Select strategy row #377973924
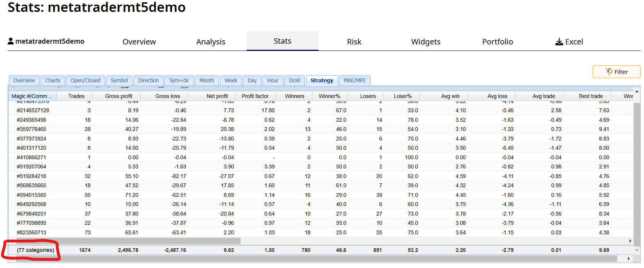 coord(321,139)
